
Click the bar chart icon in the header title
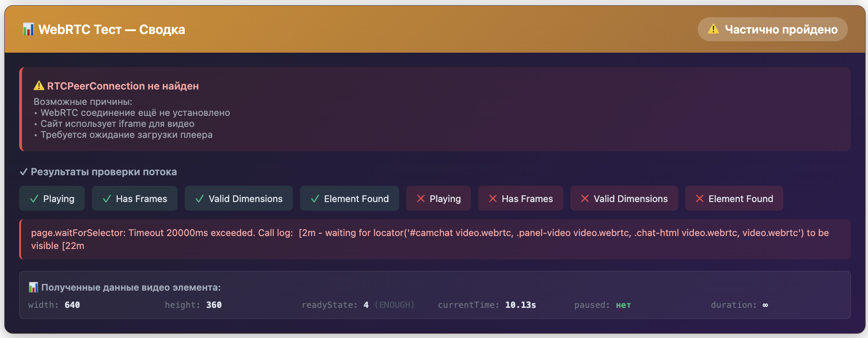click(28, 30)
